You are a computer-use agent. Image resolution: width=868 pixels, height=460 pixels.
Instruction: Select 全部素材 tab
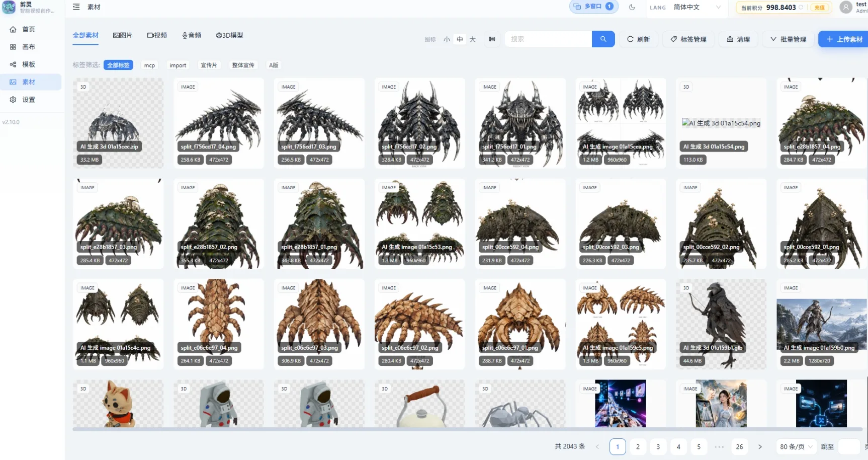click(x=85, y=35)
